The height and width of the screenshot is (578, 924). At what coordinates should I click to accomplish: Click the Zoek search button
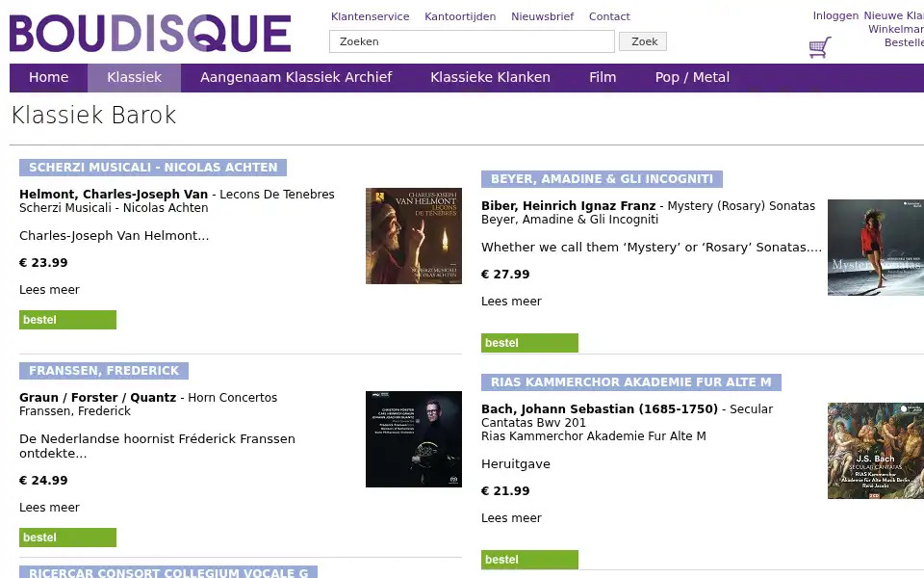(x=643, y=41)
